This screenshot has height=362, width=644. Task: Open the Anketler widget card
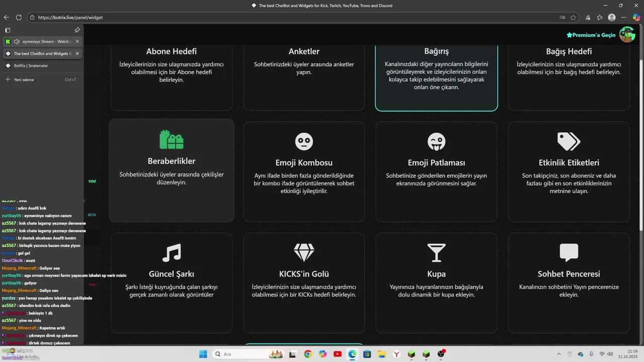304,78
